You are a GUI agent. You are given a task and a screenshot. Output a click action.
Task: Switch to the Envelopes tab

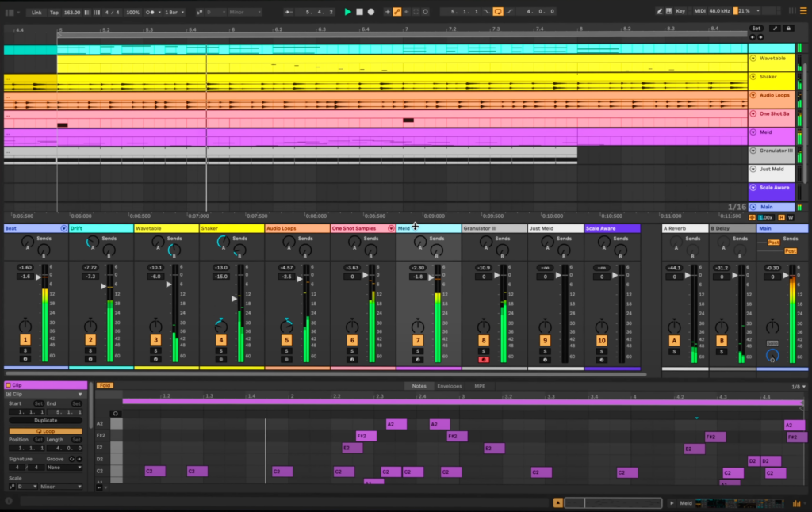point(449,386)
